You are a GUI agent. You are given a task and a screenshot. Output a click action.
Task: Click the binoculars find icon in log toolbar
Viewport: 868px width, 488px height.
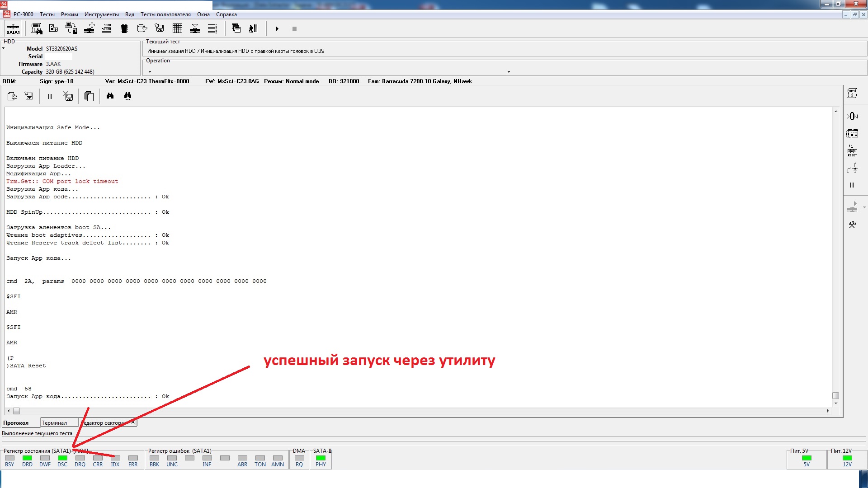click(110, 96)
